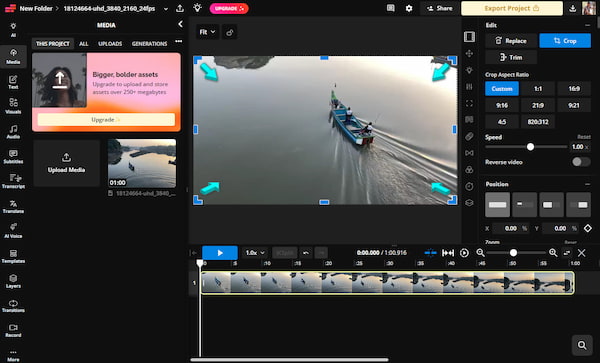
Task: Expand the project name dropdown arrow
Action: [166, 8]
